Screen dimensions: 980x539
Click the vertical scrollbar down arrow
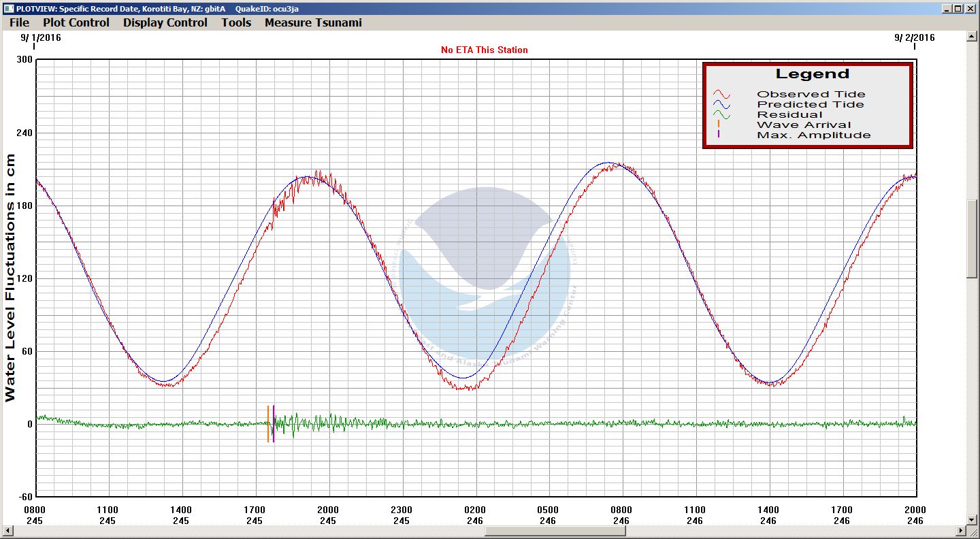tap(972, 520)
